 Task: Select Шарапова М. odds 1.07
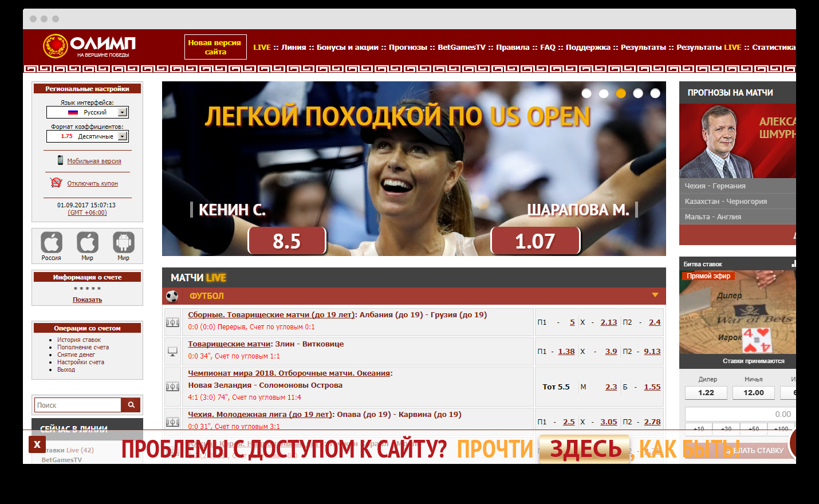point(535,241)
